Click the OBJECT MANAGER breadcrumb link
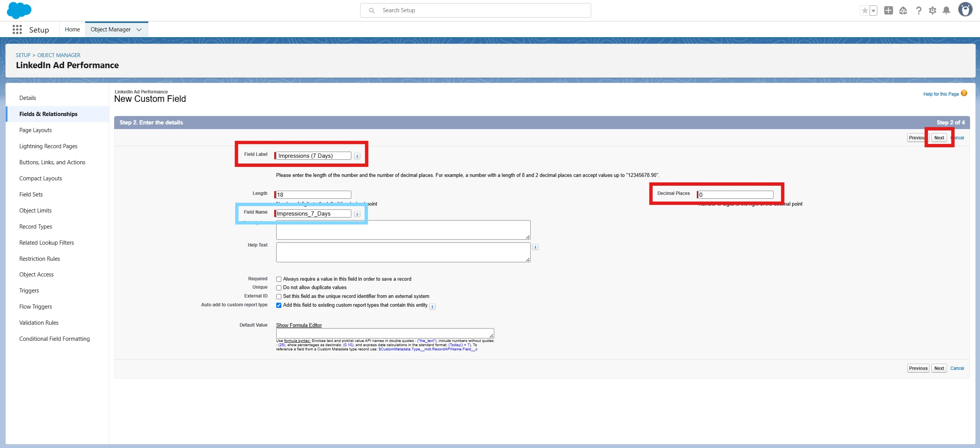This screenshot has width=980, height=448. 59,55
